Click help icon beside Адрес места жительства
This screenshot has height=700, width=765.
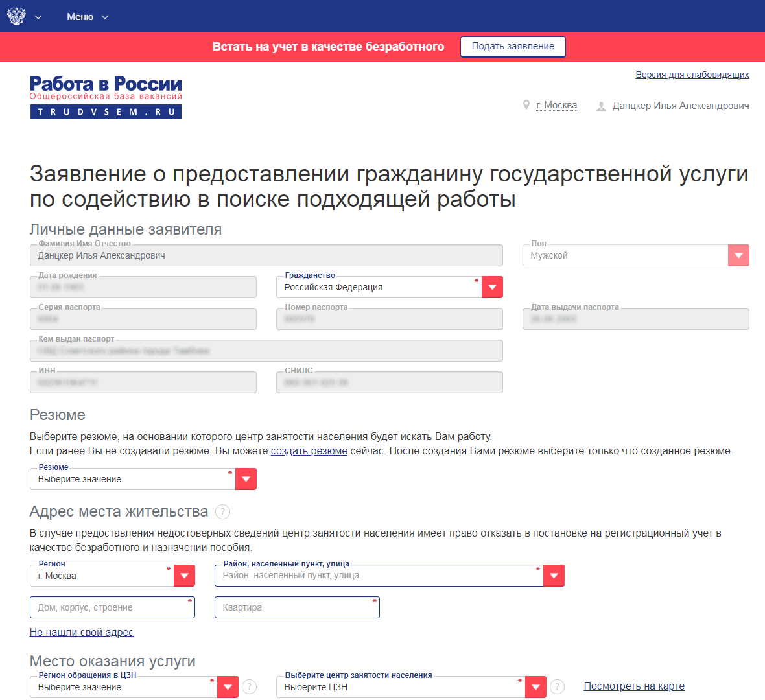tap(222, 511)
